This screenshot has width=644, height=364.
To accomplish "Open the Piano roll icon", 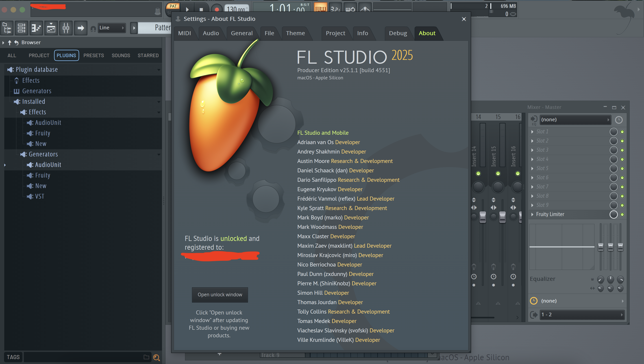I will coord(36,28).
